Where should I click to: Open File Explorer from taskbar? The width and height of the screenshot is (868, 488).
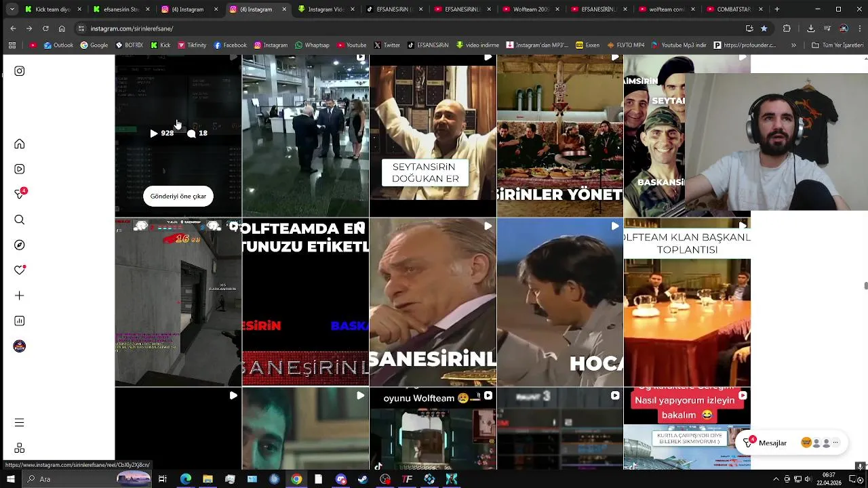pos(208,479)
